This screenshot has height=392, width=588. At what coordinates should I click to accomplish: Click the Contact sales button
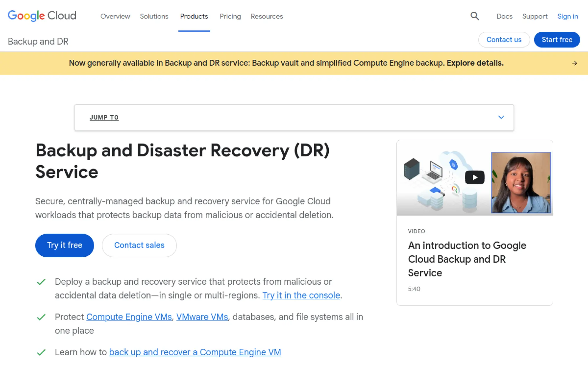tap(139, 245)
